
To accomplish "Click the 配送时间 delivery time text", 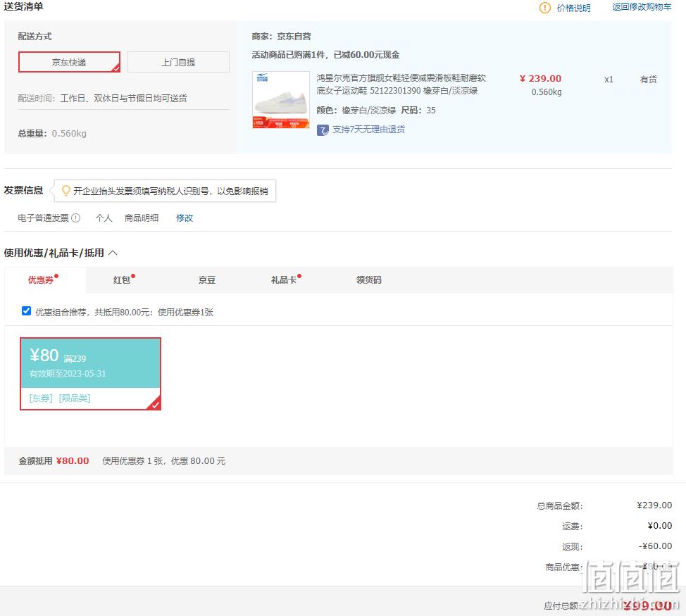I will [x=102, y=98].
